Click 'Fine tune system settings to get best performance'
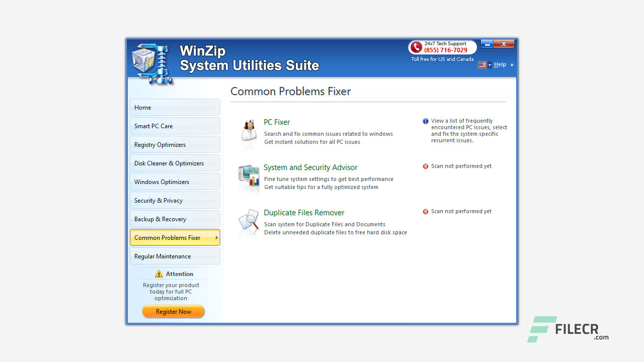Image resolution: width=644 pixels, height=362 pixels. (x=329, y=179)
